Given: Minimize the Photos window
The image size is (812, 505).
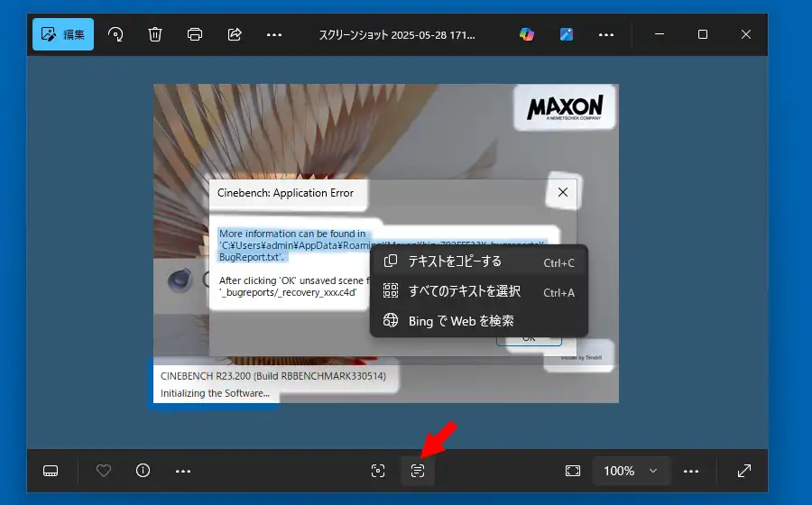Looking at the screenshot, I should [x=660, y=34].
